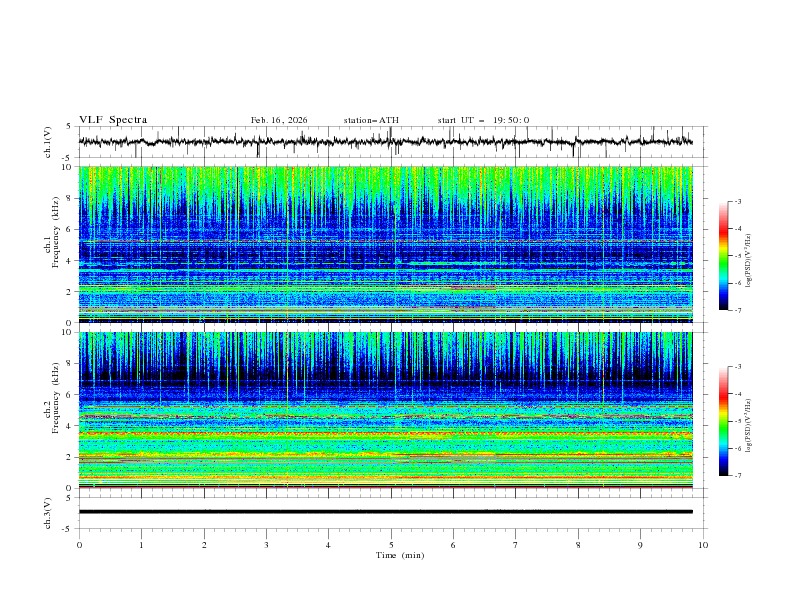The width and height of the screenshot is (792, 612).
Task: Click the "-5" voltage tick of ch.3(V) axis
Action: [67, 529]
